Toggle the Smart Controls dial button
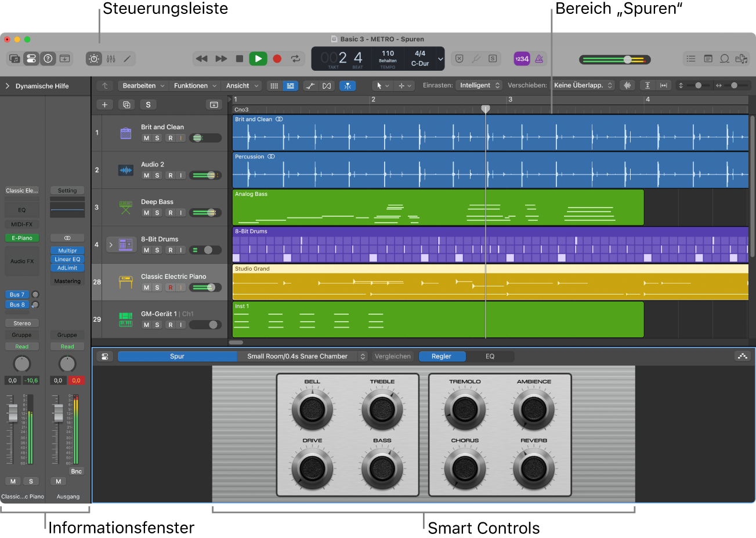Screen dimensions: 756x538 click(94, 59)
